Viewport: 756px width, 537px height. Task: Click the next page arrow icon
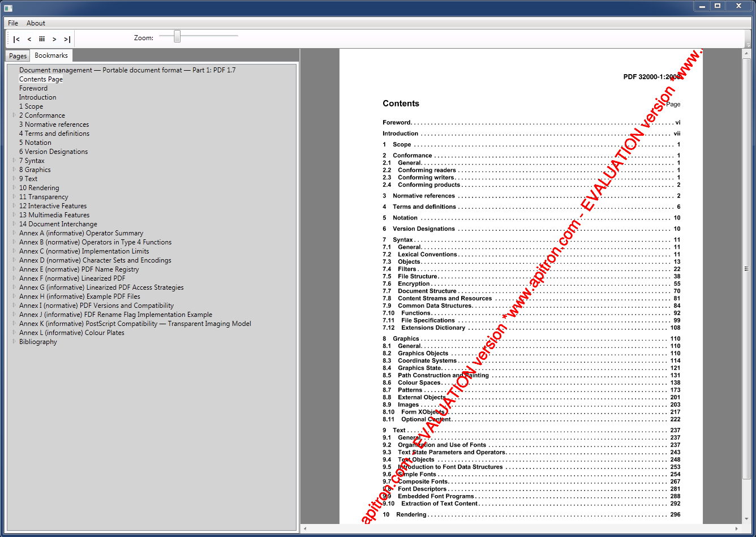[x=54, y=38]
